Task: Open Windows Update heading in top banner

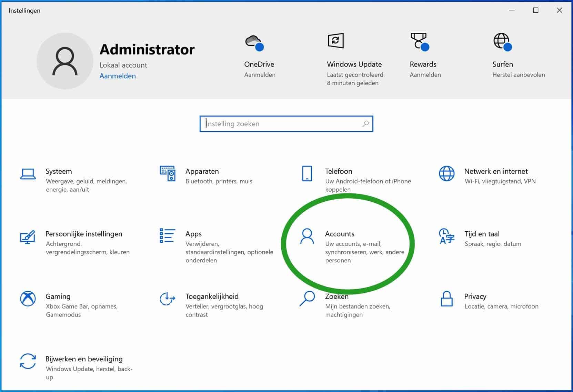Action: pos(354,64)
